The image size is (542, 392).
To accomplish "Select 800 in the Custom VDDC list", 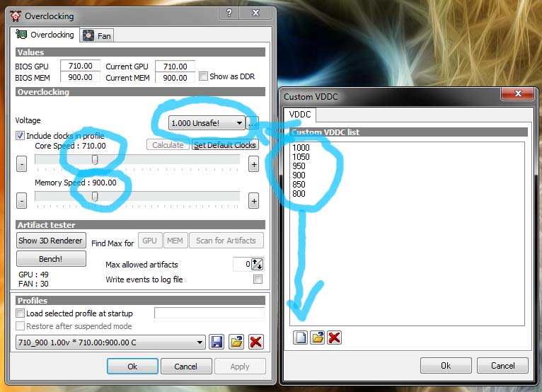I will coord(299,194).
